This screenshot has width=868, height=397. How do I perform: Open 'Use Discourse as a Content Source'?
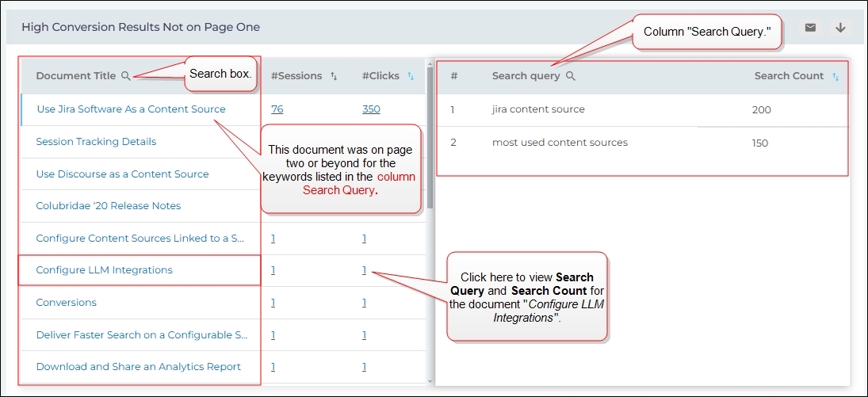pyautogui.click(x=122, y=174)
